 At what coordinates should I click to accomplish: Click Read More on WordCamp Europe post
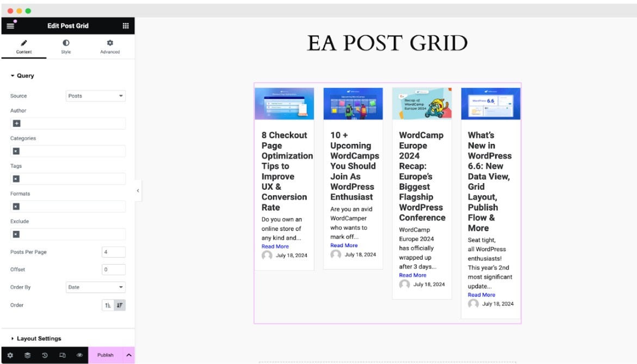point(412,275)
